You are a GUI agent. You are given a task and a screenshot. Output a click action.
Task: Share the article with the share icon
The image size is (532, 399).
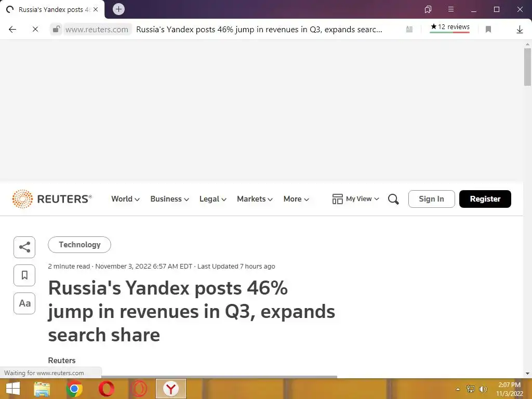coord(24,247)
